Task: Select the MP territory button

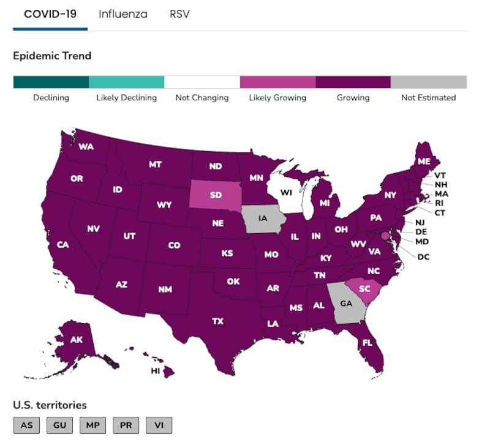Action: (93, 425)
